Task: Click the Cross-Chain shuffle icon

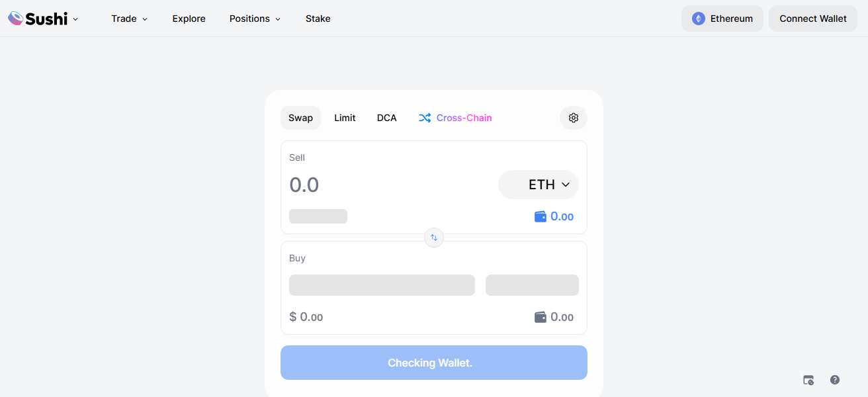Action: [425, 118]
